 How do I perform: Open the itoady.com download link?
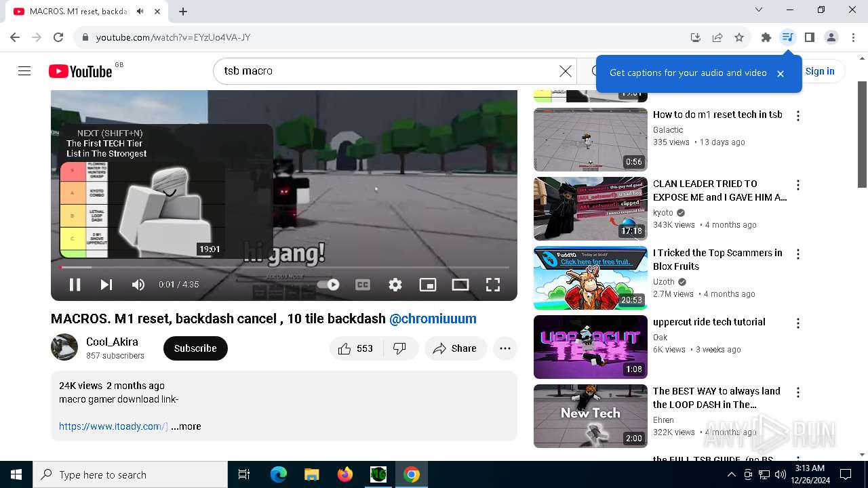click(x=113, y=426)
